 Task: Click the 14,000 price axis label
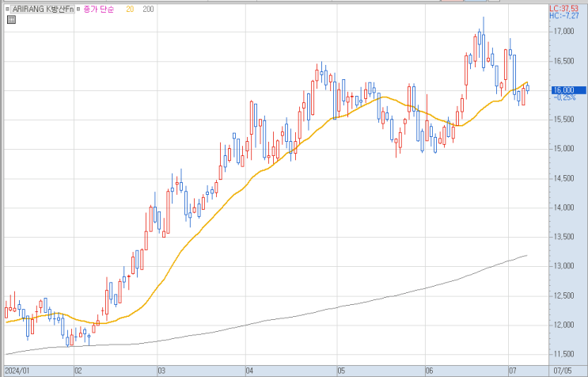coord(563,208)
